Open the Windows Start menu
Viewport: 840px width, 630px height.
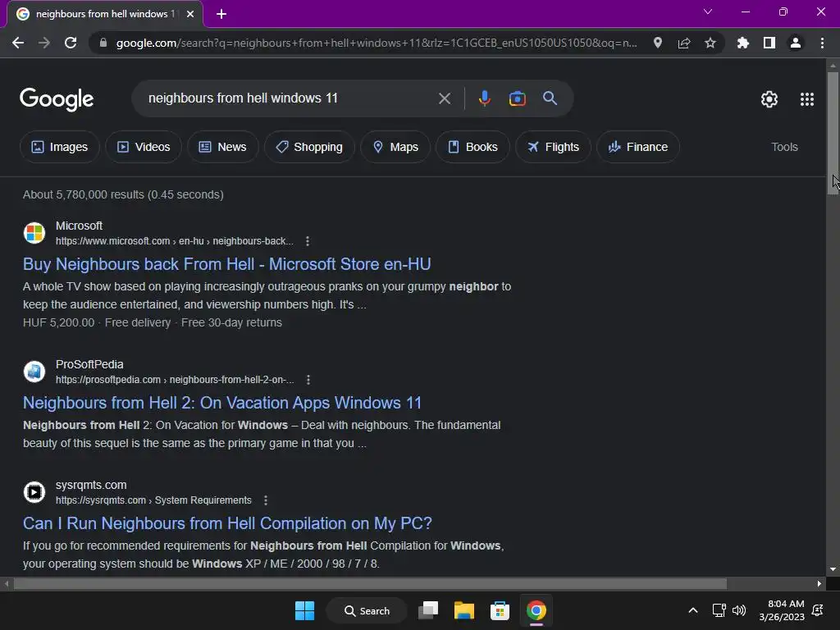305,610
